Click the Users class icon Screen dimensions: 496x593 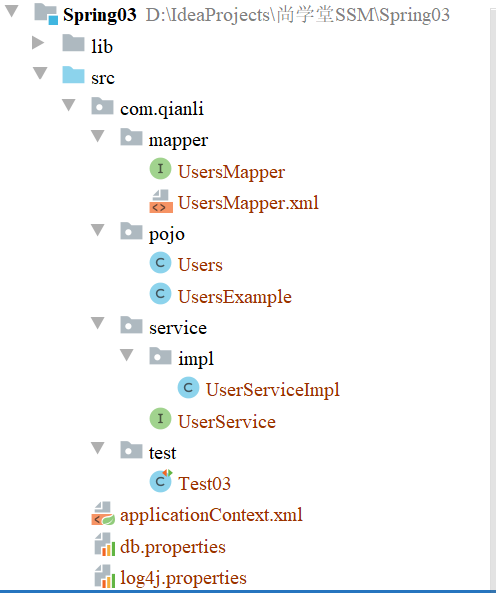[x=160, y=262]
